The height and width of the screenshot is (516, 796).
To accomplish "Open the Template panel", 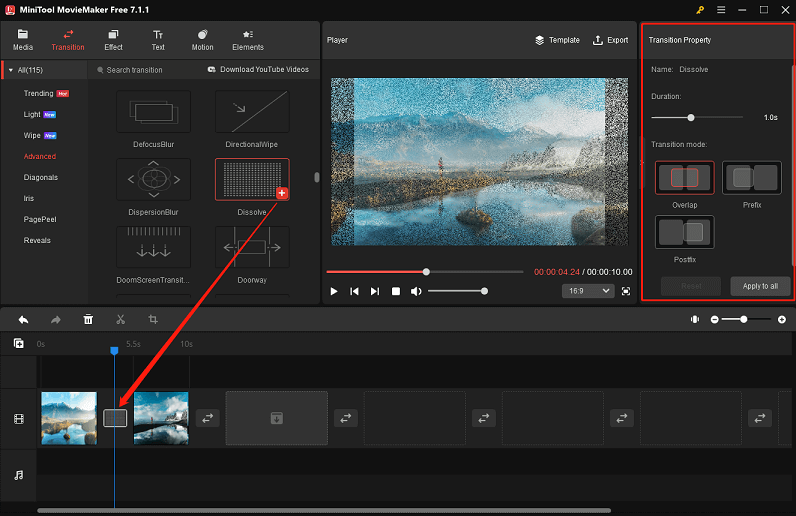I will point(557,40).
